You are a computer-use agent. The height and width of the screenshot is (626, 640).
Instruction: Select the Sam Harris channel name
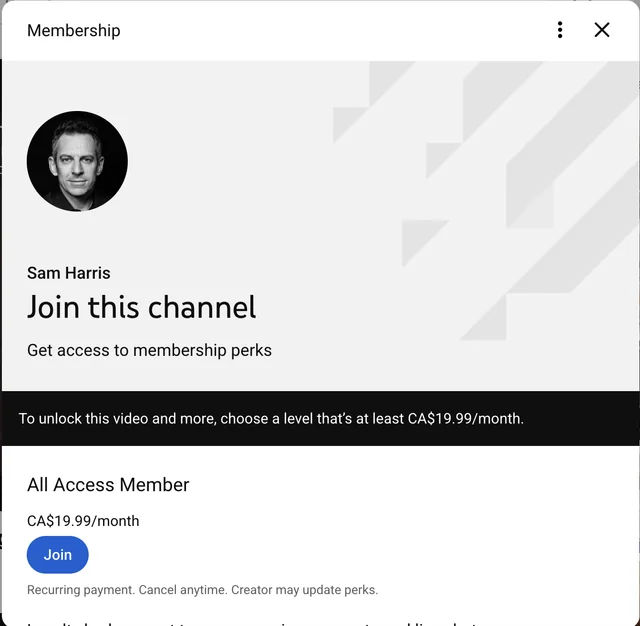pyautogui.click(x=69, y=273)
